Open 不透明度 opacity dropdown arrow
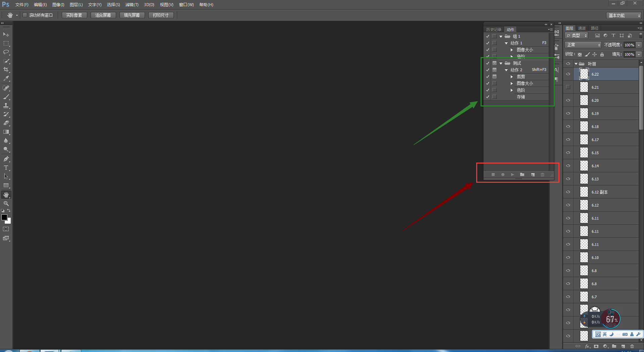This screenshot has height=352, width=644. click(639, 45)
